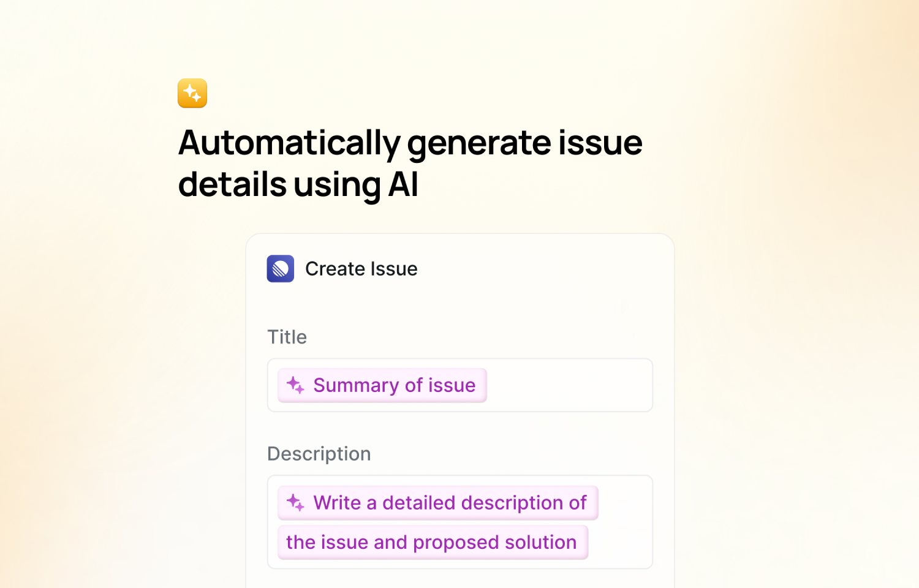Click the 'the issue and proposed solution' pill
Viewport: 919px width, 588px height.
pyautogui.click(x=432, y=542)
